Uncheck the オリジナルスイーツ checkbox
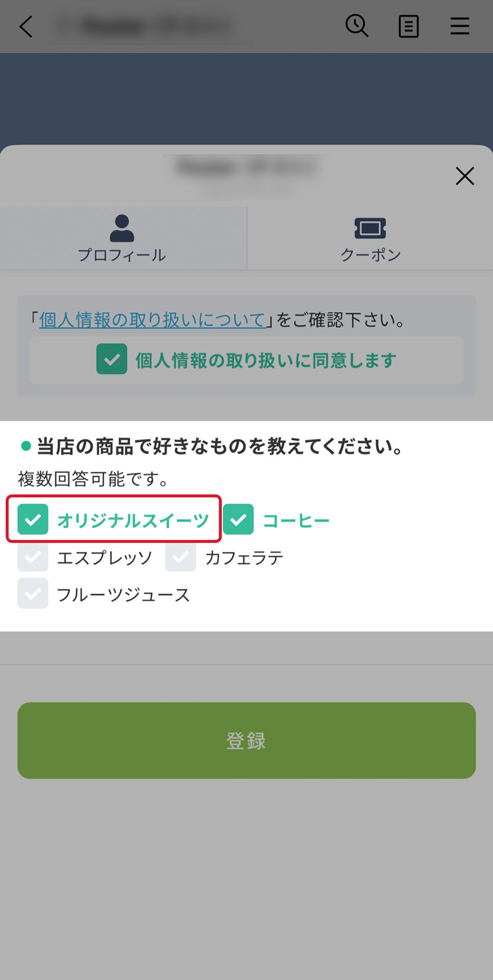Viewport: 493px width, 980px height. click(33, 520)
